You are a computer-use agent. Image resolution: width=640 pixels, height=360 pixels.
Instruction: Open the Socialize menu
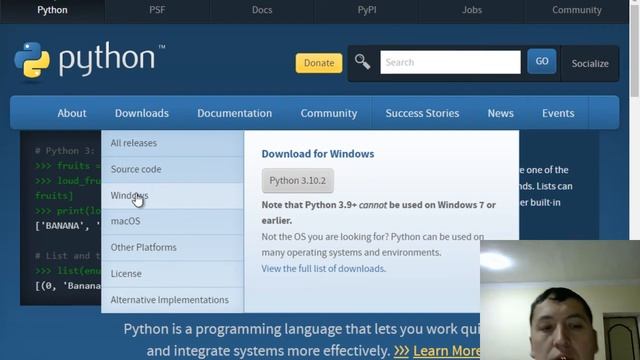(x=590, y=64)
